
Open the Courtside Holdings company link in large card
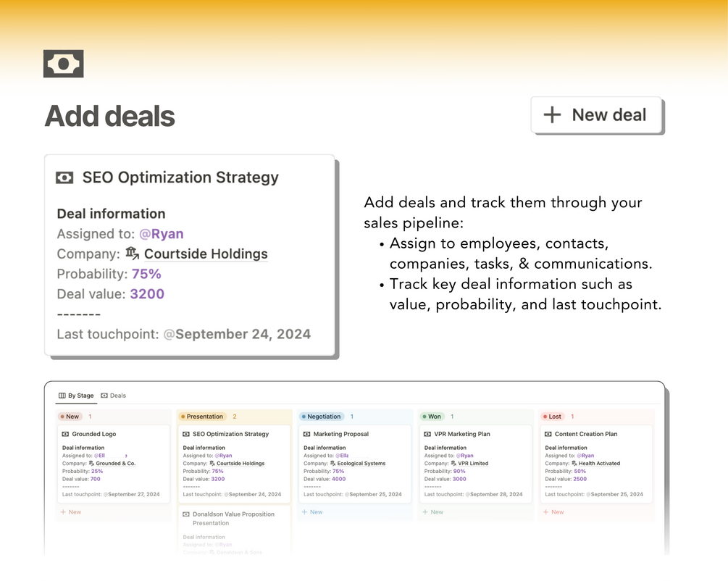(x=205, y=254)
